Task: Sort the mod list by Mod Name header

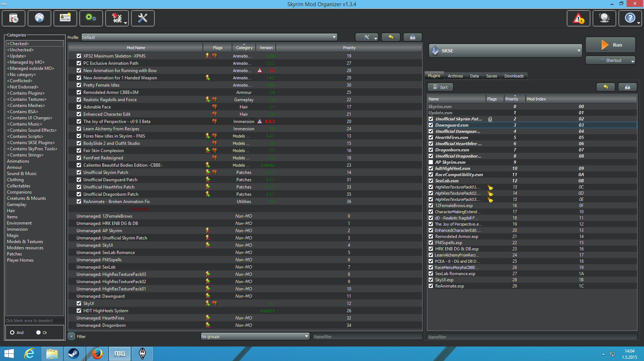Action: pyautogui.click(x=136, y=48)
